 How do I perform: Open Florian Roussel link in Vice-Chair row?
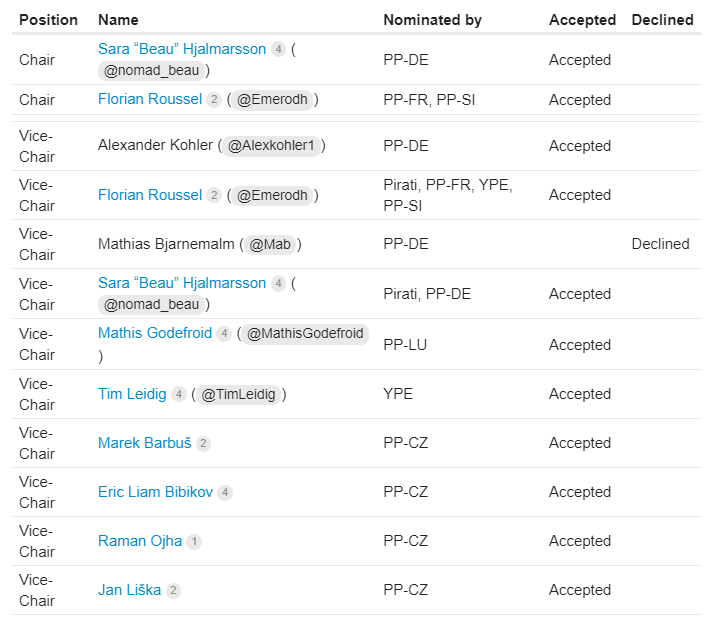point(150,195)
